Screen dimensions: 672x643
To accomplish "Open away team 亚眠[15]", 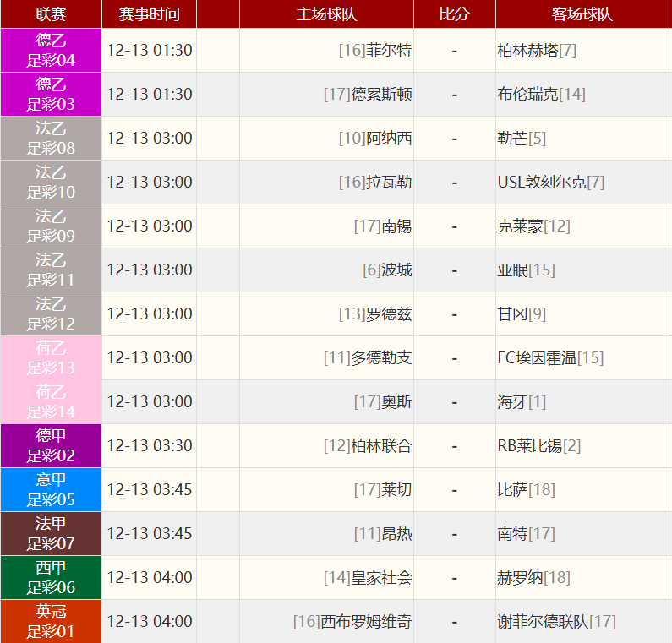I will click(x=526, y=270).
